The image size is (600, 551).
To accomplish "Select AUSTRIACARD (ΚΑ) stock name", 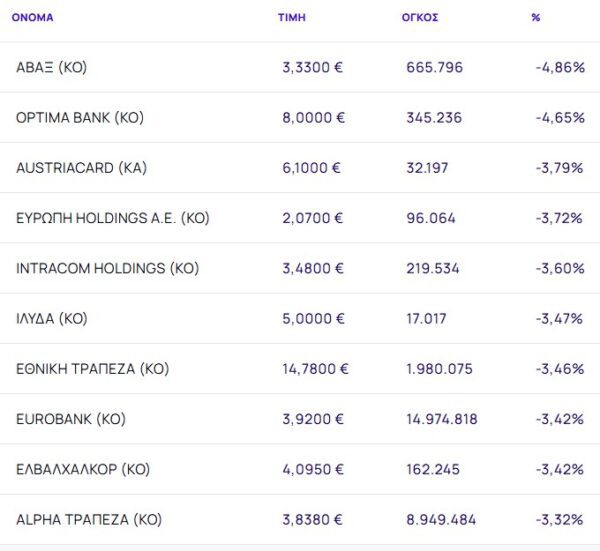I will pyautogui.click(x=81, y=168).
